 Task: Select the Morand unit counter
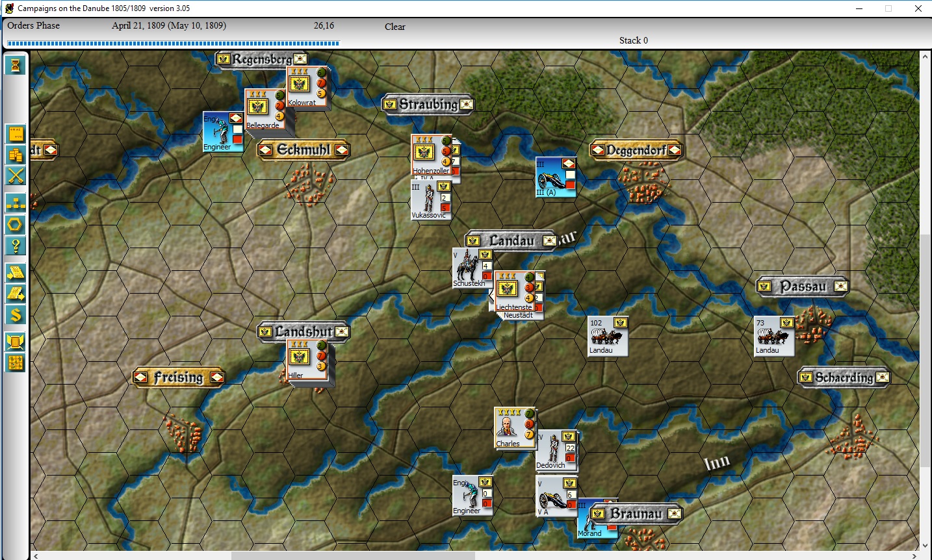coord(597,518)
